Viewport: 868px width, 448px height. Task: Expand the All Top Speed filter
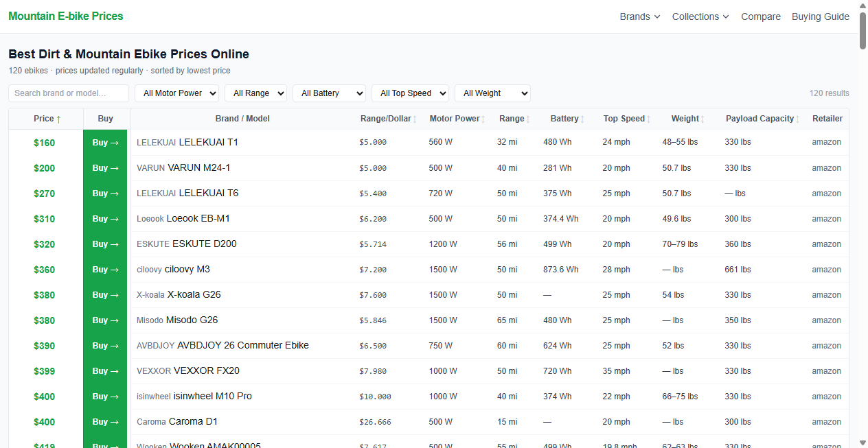(410, 93)
